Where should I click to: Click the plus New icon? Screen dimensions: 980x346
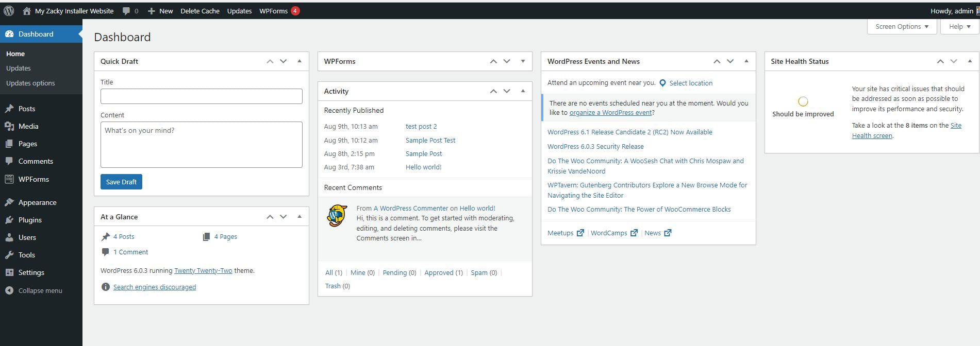151,11
